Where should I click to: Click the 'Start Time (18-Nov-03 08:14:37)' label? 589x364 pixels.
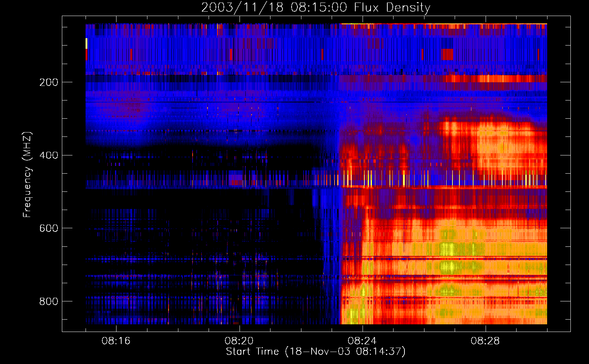316,352
